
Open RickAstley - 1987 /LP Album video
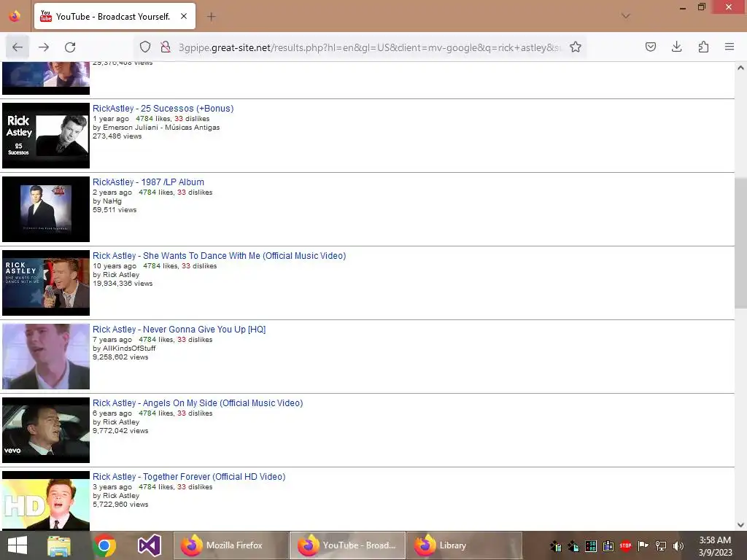[148, 182]
